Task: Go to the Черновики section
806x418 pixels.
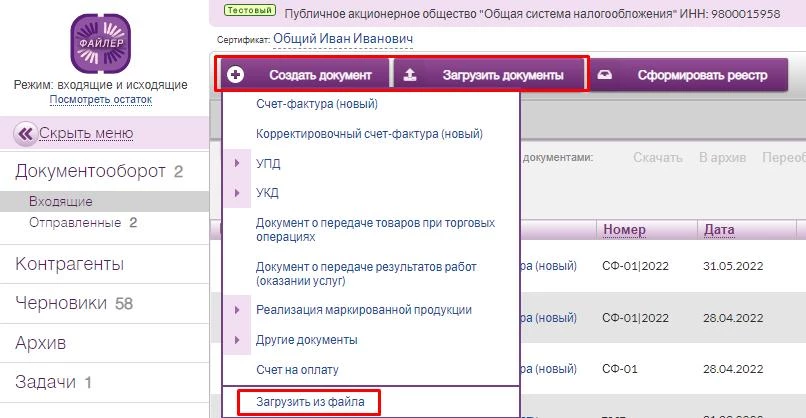Action: pyautogui.click(x=62, y=303)
